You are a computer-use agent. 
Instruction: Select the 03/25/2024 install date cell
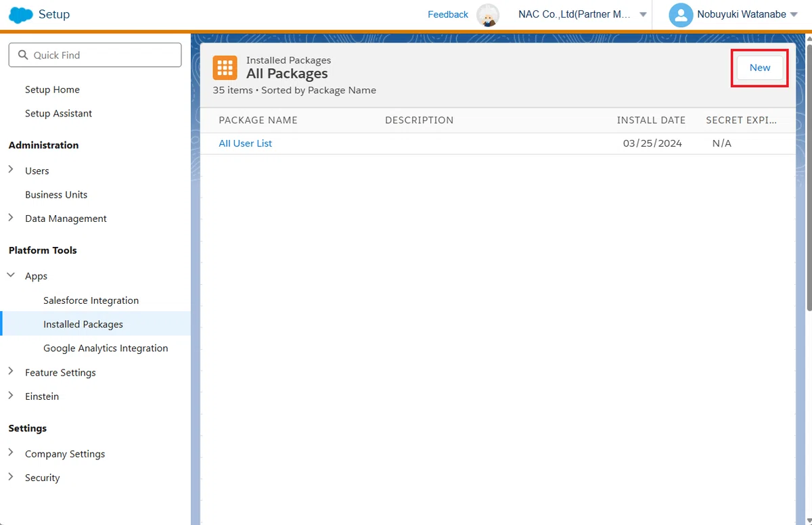652,143
